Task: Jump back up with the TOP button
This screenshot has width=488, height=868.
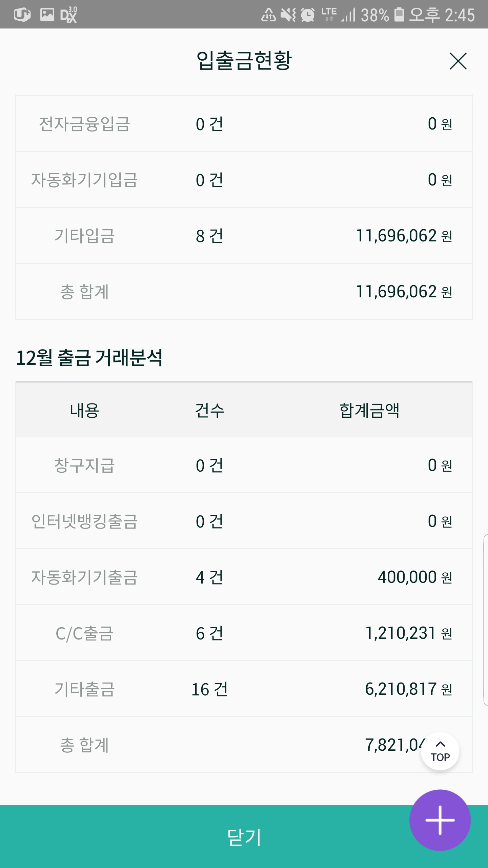Action: [x=440, y=751]
